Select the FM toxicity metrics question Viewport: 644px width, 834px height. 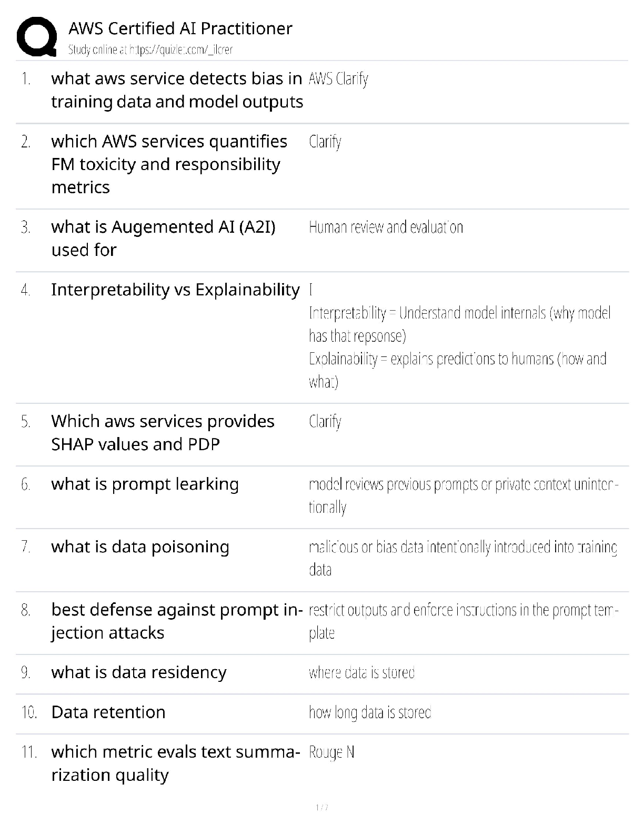pos(169,164)
